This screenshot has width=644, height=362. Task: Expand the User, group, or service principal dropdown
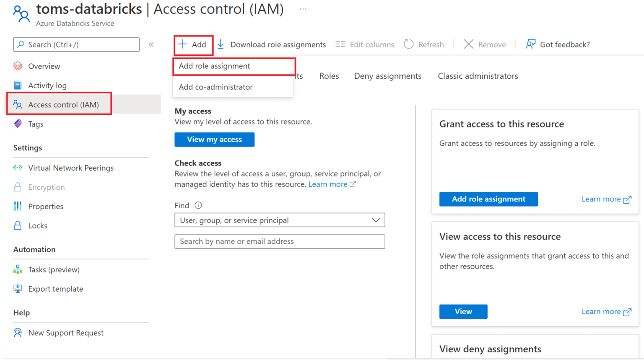coord(374,220)
